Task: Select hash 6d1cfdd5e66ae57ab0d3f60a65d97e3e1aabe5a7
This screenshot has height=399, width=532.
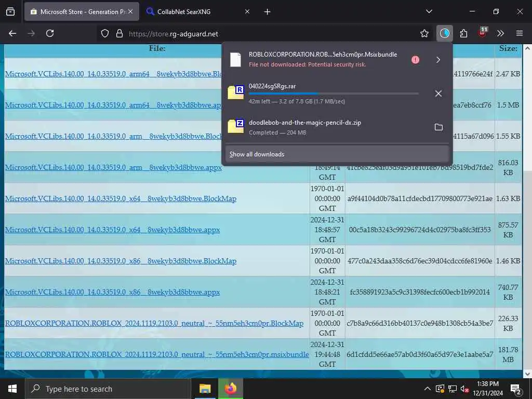Action: (x=420, y=354)
